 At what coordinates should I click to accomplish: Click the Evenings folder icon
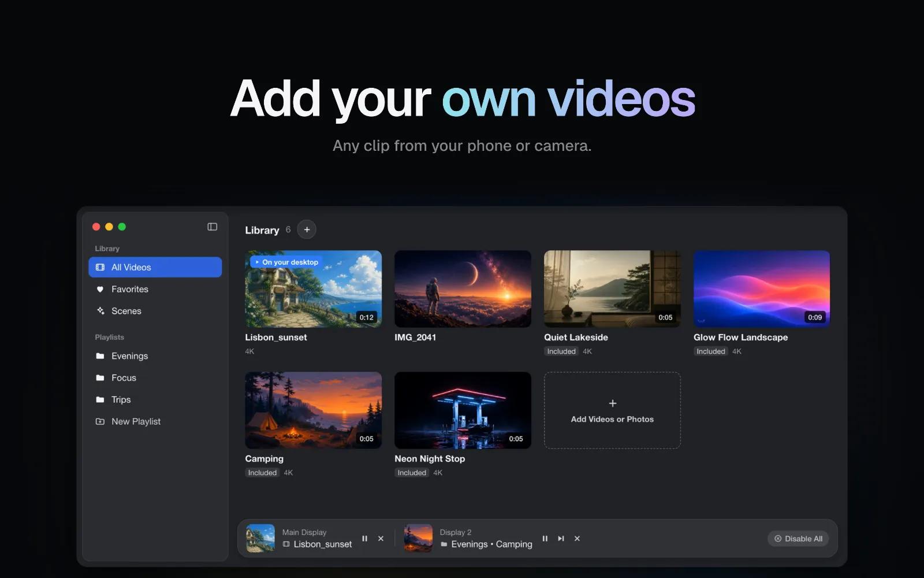click(100, 356)
